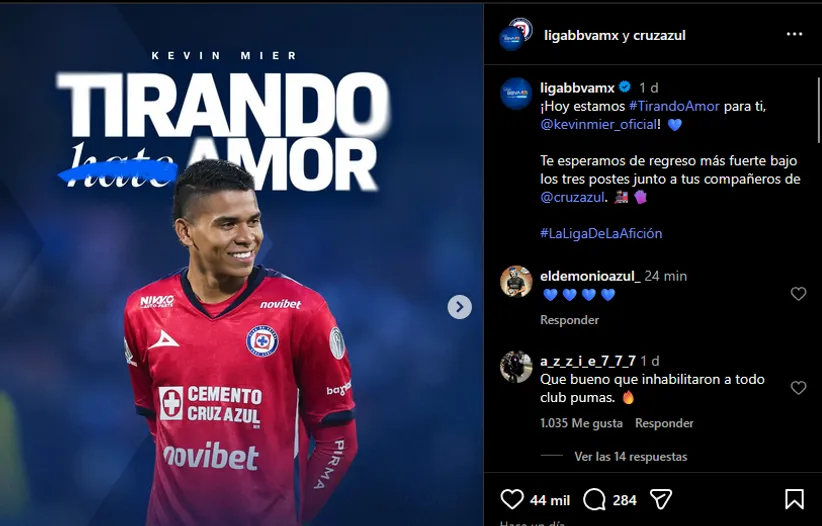Click comments panel scrollbar
This screenshot has height=526, width=822.
coord(819,110)
